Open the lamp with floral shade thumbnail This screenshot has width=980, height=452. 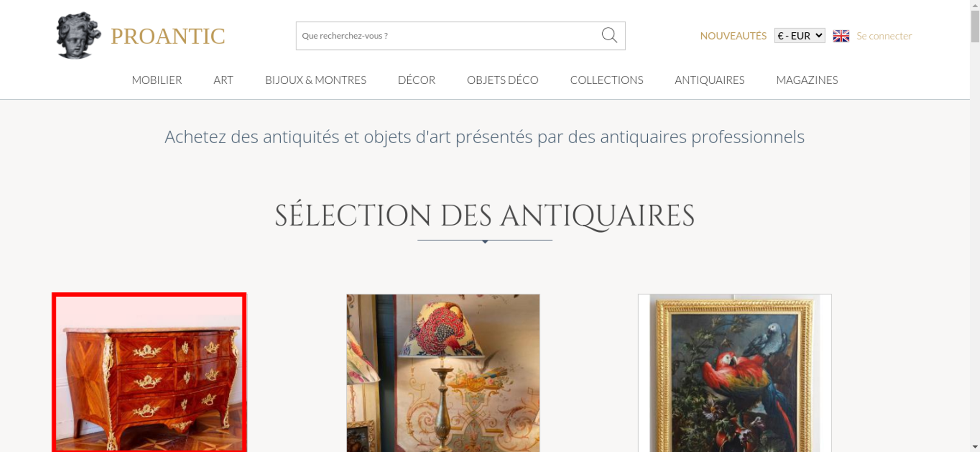pos(443,373)
